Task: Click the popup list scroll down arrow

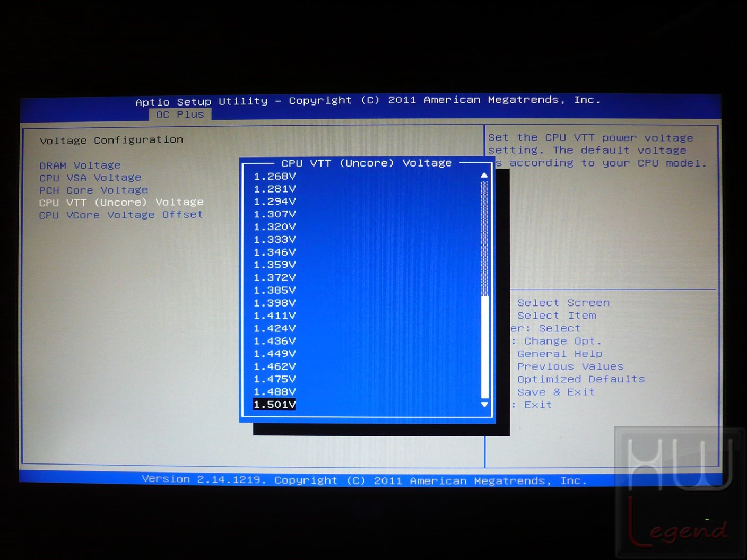Action: point(484,405)
